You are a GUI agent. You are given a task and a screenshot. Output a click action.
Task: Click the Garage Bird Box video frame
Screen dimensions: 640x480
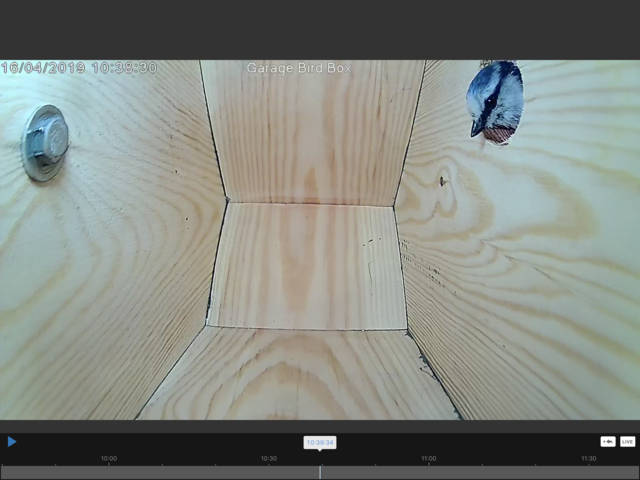click(x=320, y=240)
